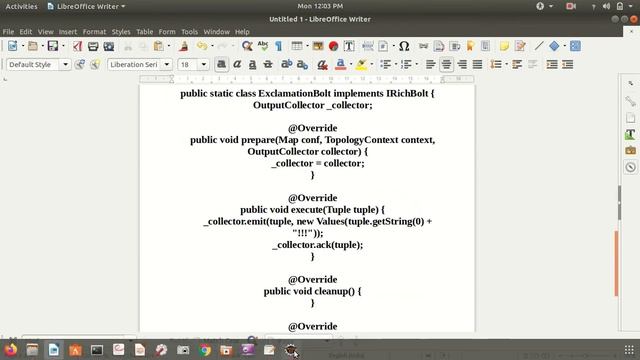Viewport: 640px width, 360px height.
Task: Open sidebar Properties panel icon
Action: coord(631,101)
